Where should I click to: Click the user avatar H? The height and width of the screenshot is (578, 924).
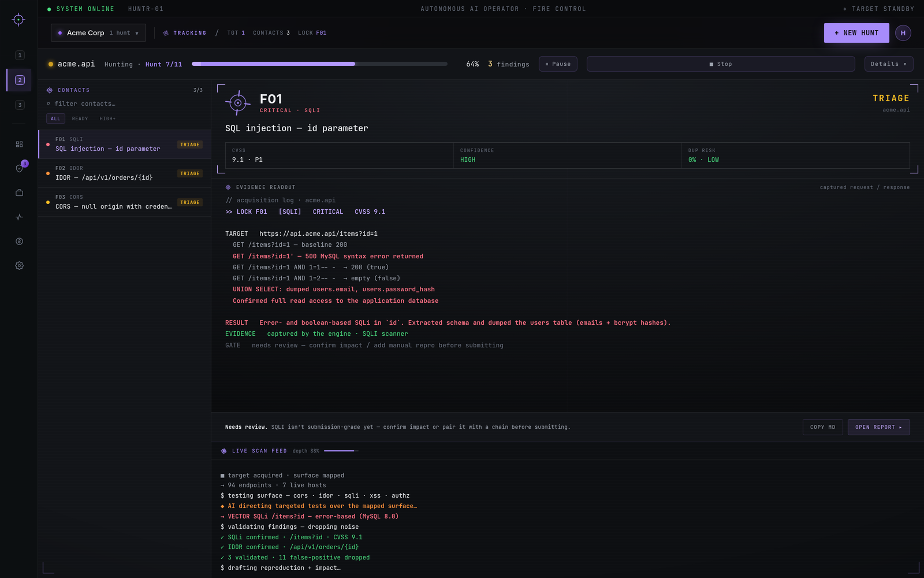click(x=903, y=33)
